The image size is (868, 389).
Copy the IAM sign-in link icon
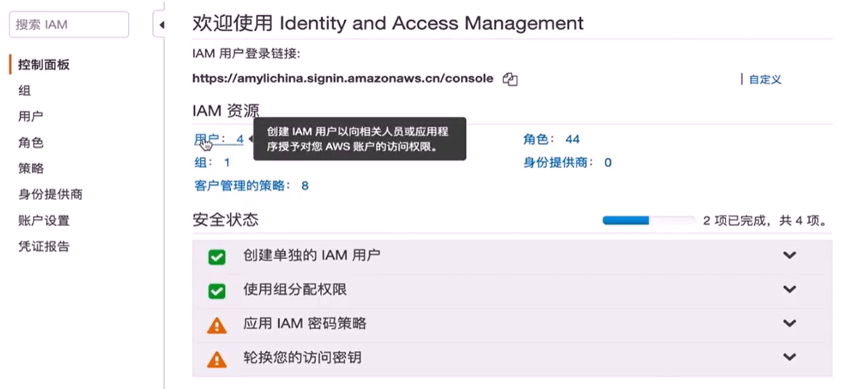(510, 79)
